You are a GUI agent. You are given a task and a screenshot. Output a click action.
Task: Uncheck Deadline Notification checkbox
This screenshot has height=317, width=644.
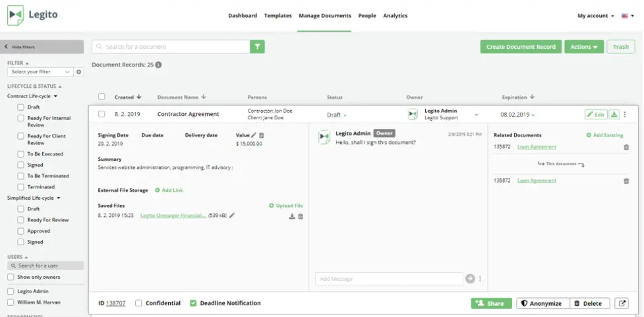(193, 303)
